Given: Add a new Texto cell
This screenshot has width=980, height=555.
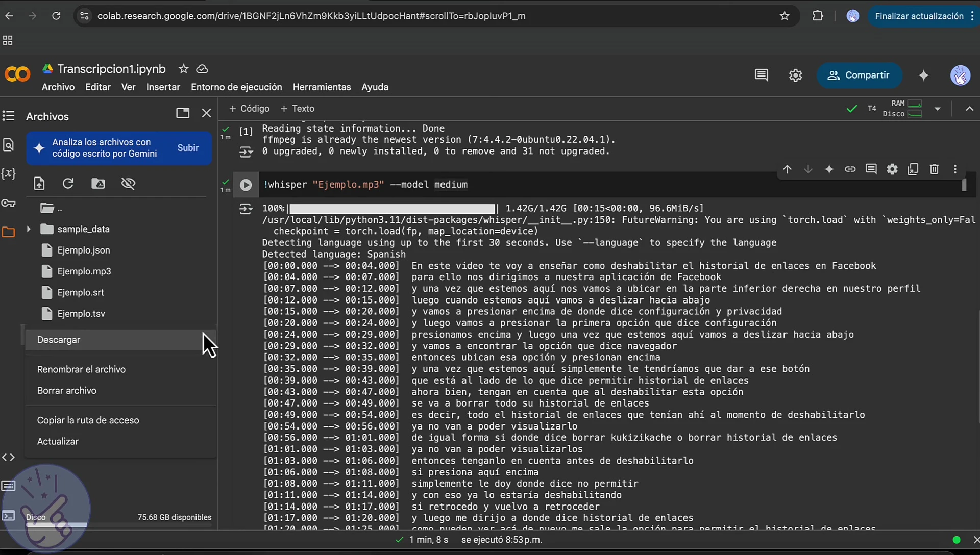Looking at the screenshot, I should pyautogui.click(x=298, y=109).
